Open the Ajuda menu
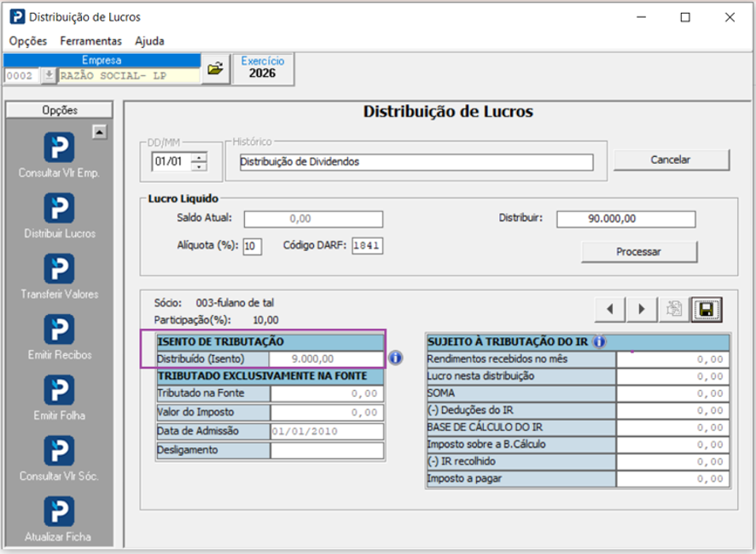The height and width of the screenshot is (554, 756). [x=149, y=41]
